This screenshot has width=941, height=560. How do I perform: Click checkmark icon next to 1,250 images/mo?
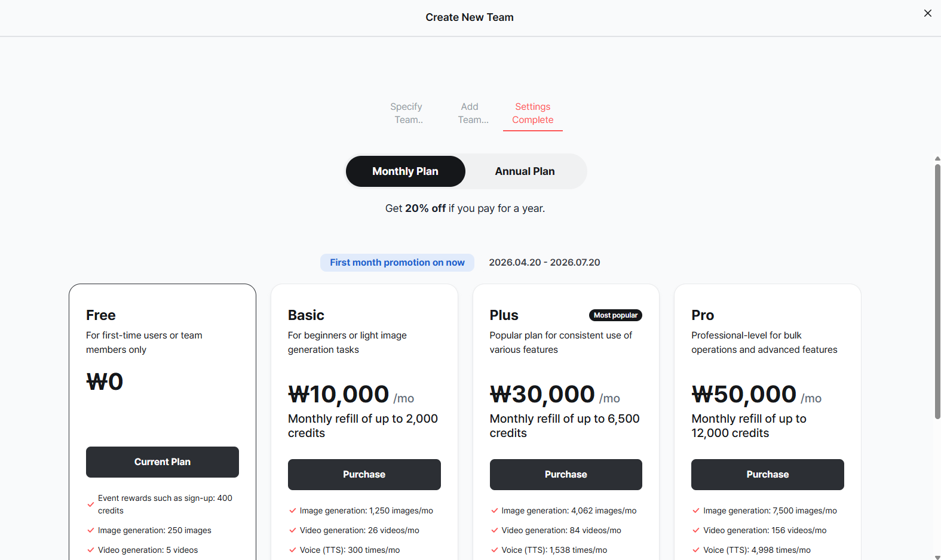coord(293,510)
